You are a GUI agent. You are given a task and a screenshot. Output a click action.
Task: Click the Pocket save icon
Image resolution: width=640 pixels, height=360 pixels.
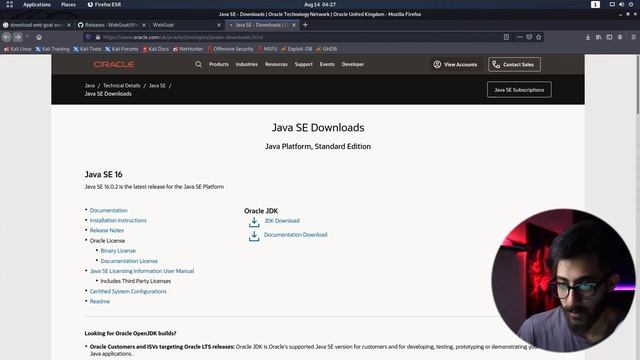529,37
